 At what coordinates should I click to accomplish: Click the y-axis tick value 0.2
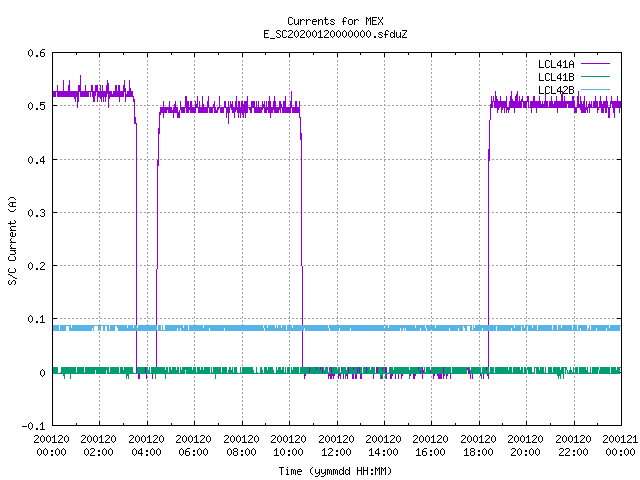click(x=36, y=266)
